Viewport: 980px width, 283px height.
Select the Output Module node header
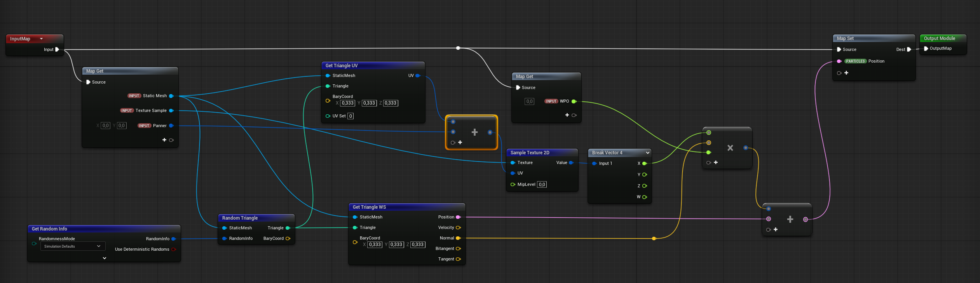point(939,38)
